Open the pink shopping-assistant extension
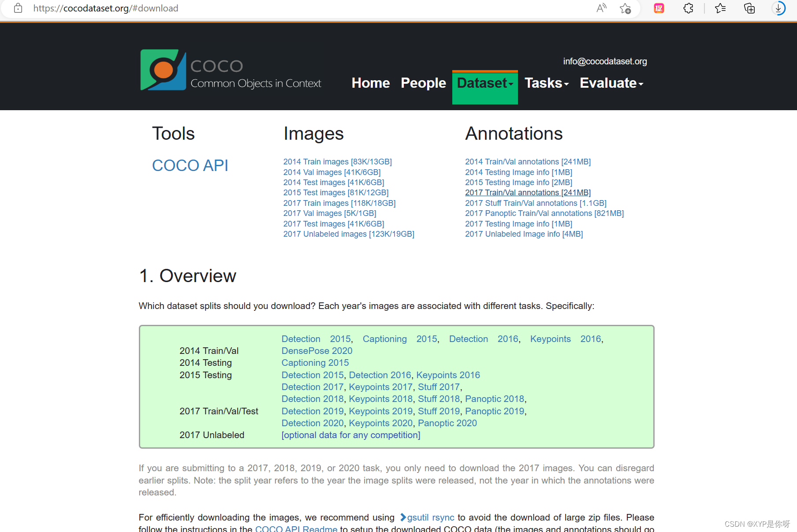Image resolution: width=797 pixels, height=532 pixels. tap(659, 8)
